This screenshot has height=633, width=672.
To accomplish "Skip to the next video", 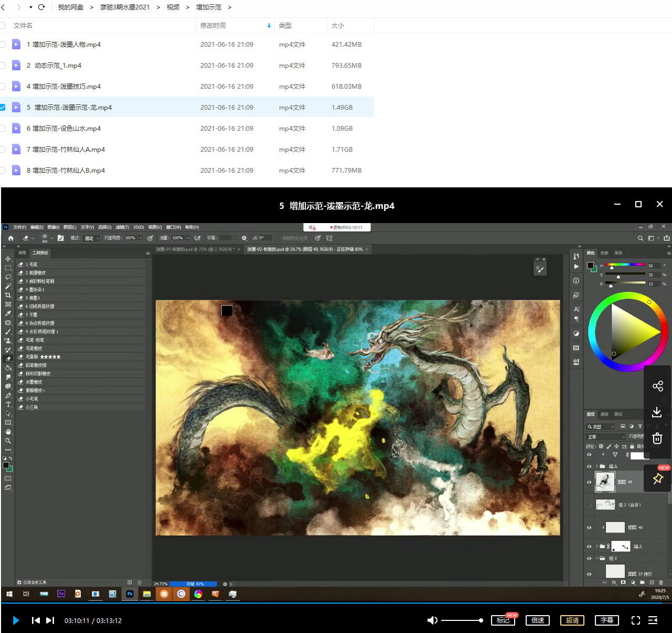I will (x=50, y=620).
